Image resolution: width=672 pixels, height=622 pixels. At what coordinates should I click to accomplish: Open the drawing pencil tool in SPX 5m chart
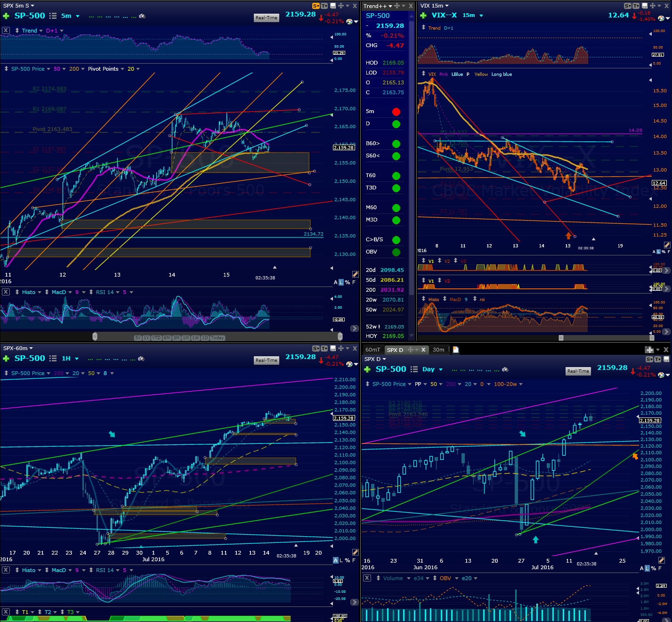coord(356,274)
